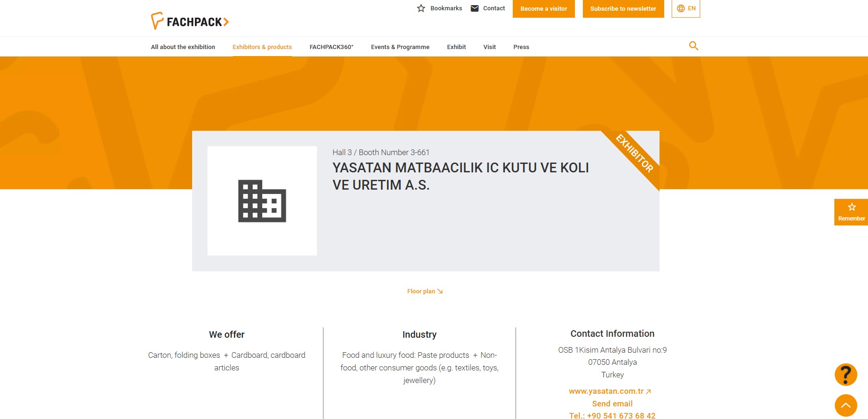The image size is (868, 419).
Task: Call the Tel. +90 541 673 68 42 link
Action: [612, 415]
